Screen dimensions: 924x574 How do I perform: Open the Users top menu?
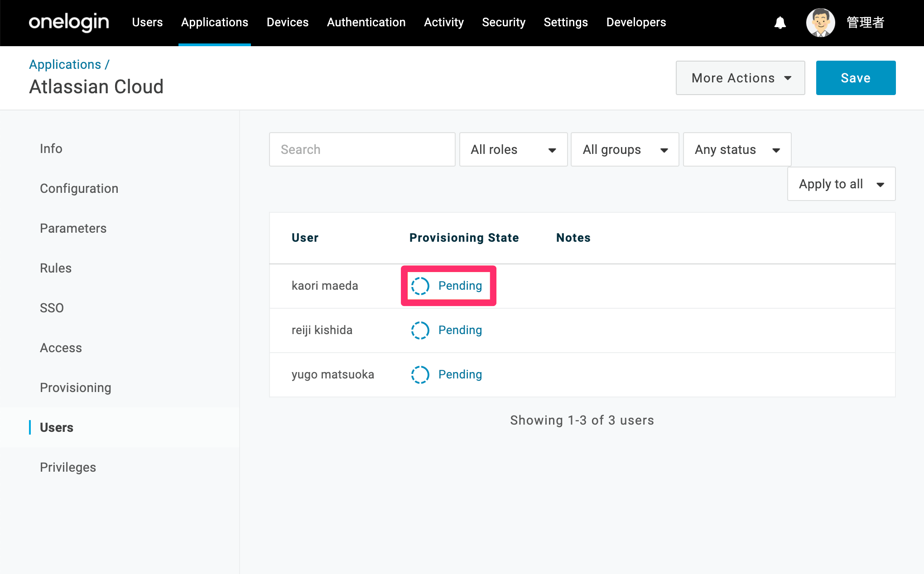click(x=147, y=22)
